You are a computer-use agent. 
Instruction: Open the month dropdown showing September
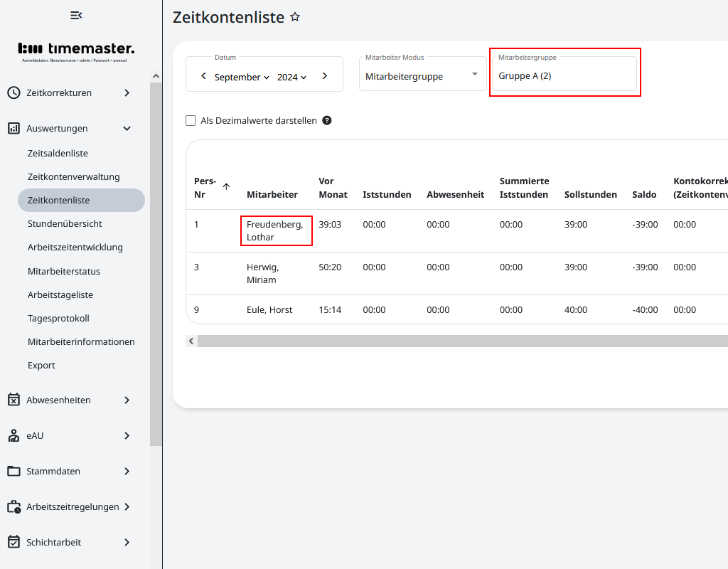point(242,77)
